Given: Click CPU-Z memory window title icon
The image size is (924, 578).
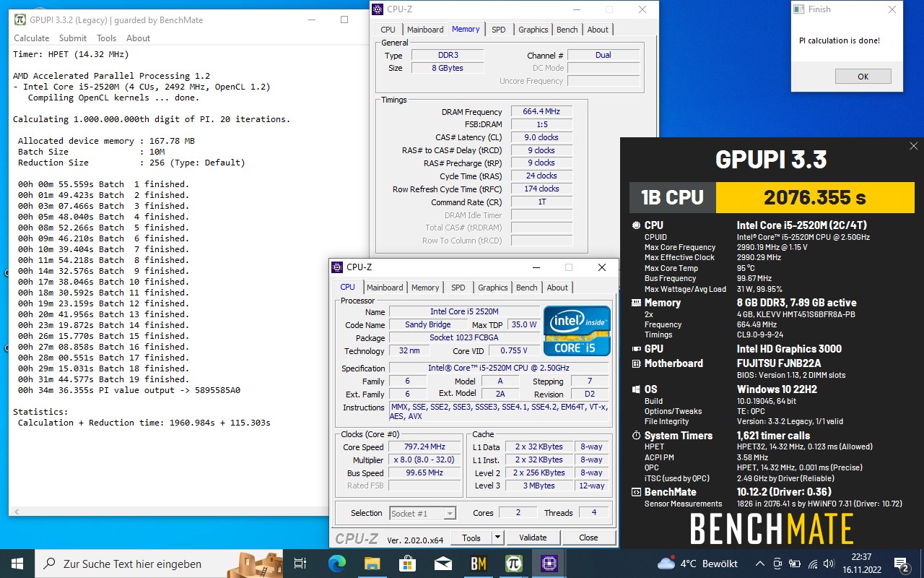Looking at the screenshot, I should [x=378, y=9].
